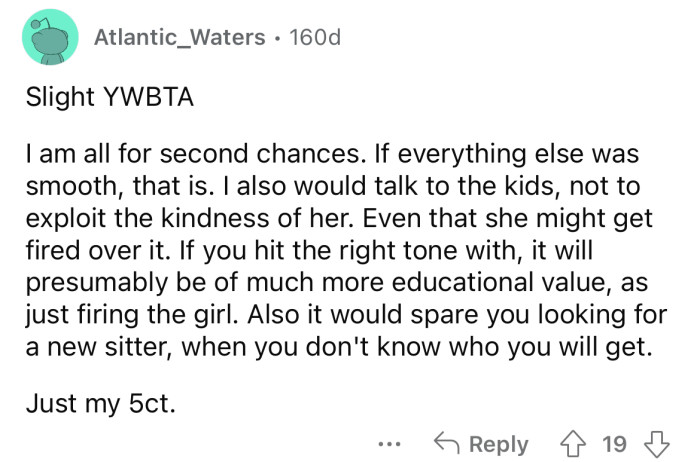The image size is (700, 462).
Task: Click the word "smooth" in the comment body
Action: [62, 186]
